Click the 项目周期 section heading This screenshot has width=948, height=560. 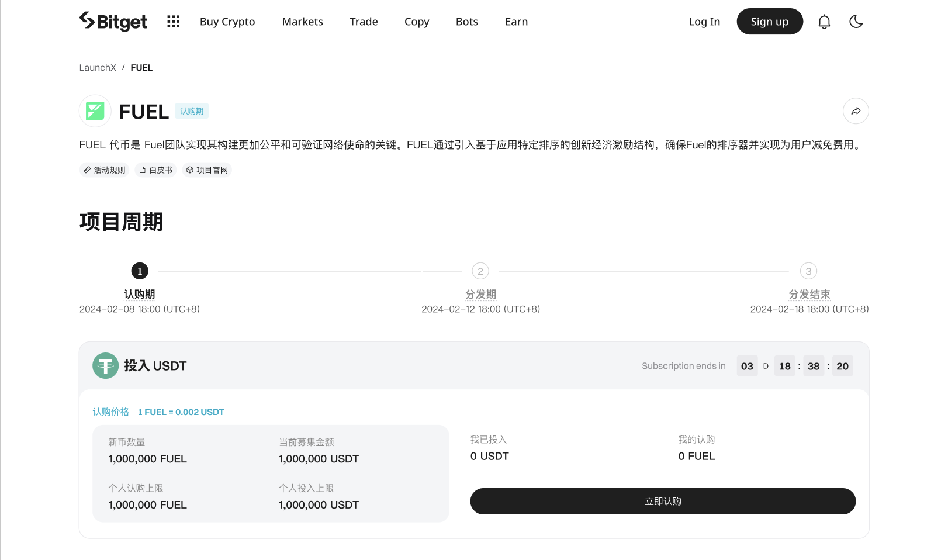tap(121, 222)
